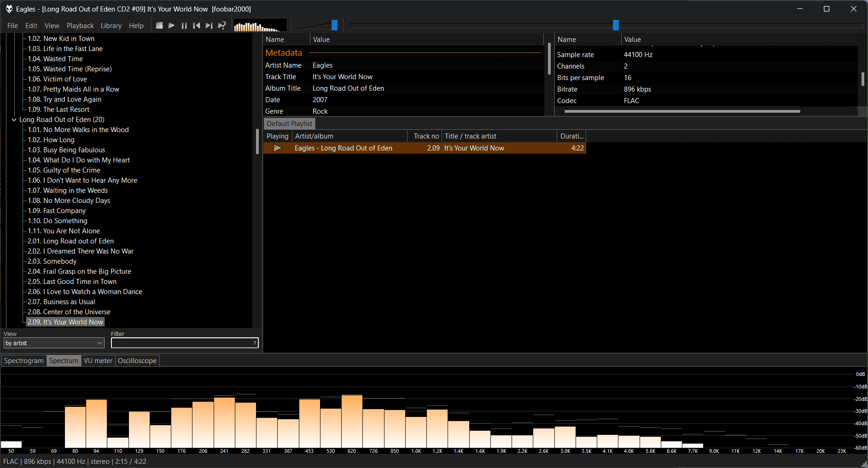Switch to the VU meter tab
Image resolution: width=868 pixels, height=468 pixels.
coord(98,361)
